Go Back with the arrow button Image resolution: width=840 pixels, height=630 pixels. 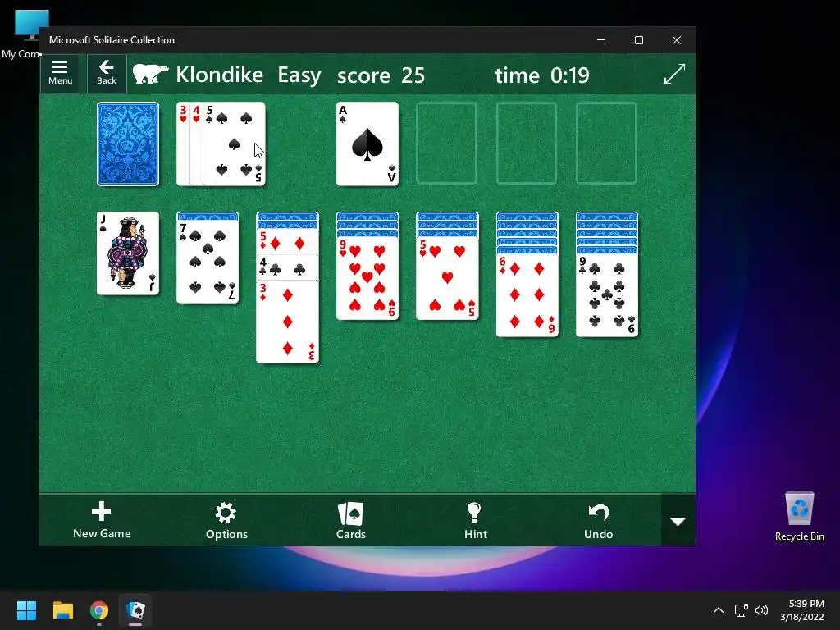coord(107,73)
